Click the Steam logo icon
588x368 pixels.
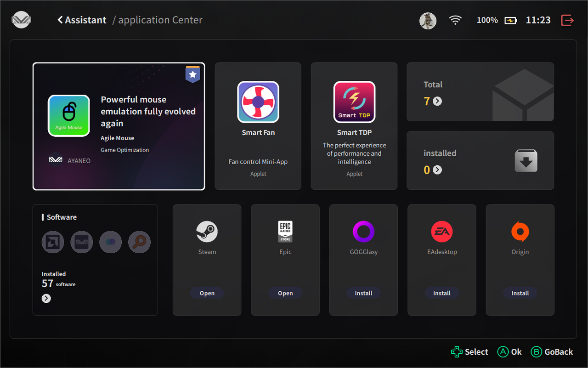207,232
